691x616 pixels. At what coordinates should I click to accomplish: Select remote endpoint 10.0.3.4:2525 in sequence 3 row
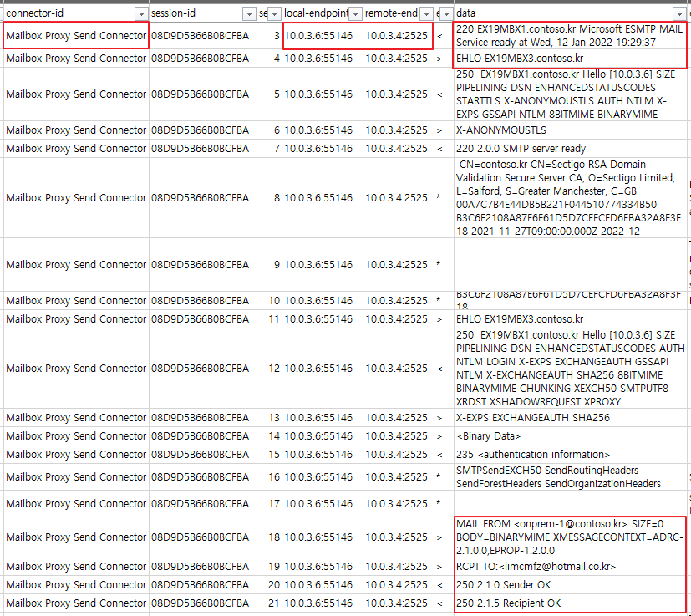(399, 36)
